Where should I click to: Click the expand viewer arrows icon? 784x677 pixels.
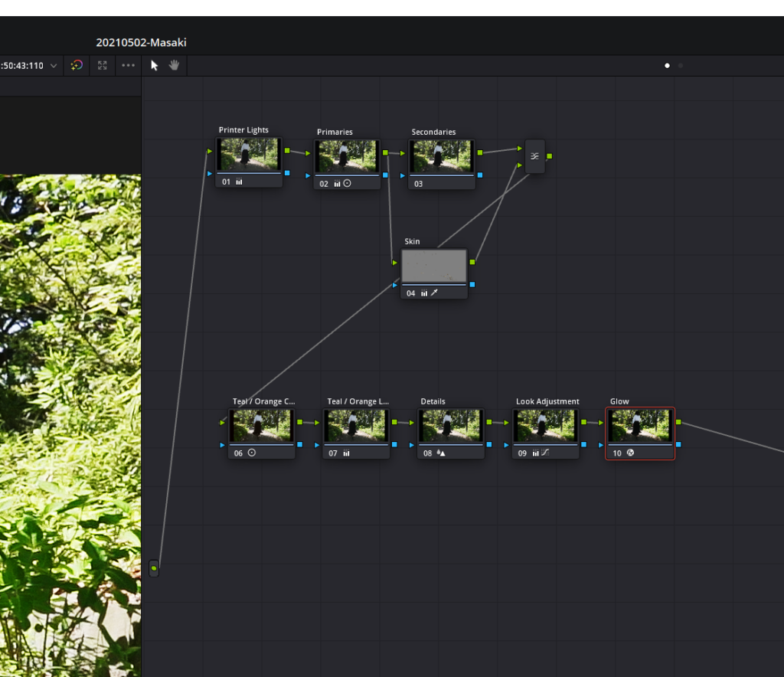[103, 66]
